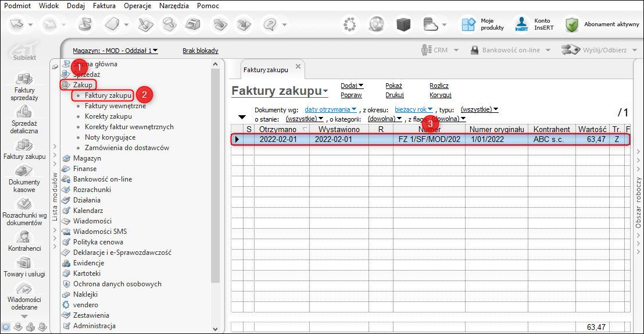644x334 pixels.
Task: Click the edit pencil toolbar icon
Action: pyautogui.click(x=145, y=24)
